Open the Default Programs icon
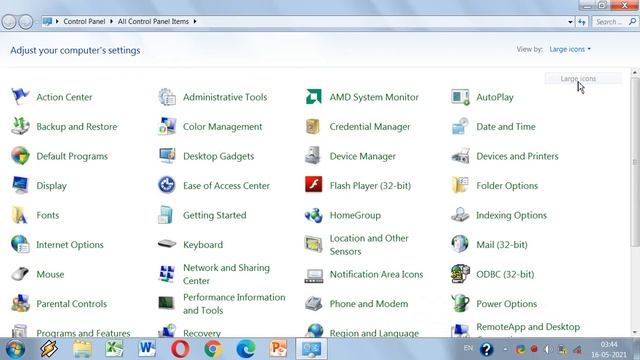The height and width of the screenshot is (360, 640). (x=20, y=156)
